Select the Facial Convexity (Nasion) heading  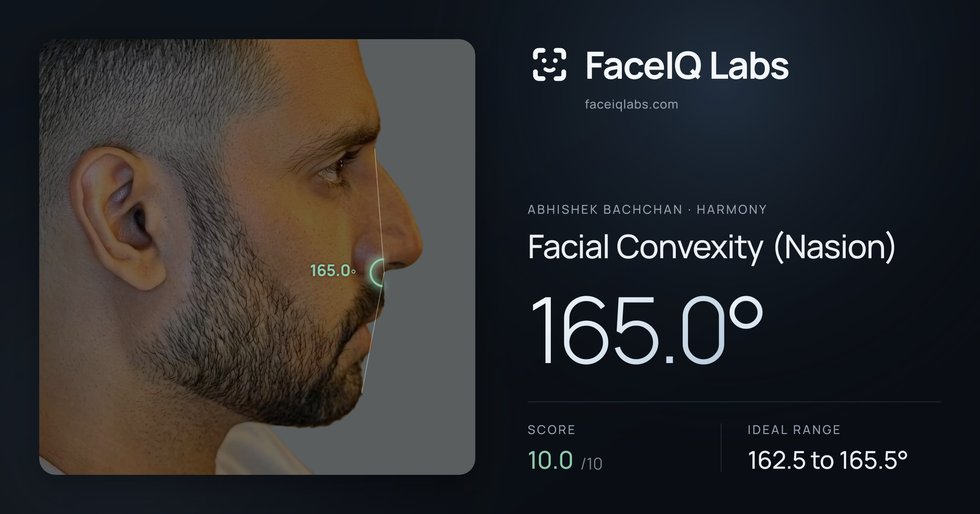tap(711, 247)
